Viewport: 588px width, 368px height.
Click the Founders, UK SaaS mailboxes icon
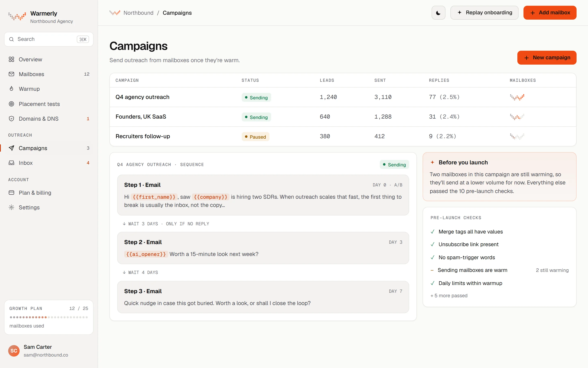click(517, 117)
